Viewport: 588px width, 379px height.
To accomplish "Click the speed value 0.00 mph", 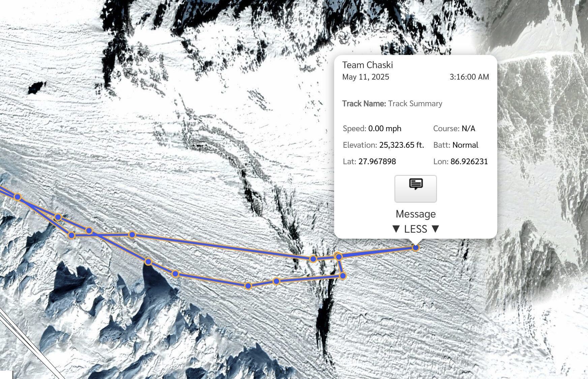I will pos(385,128).
